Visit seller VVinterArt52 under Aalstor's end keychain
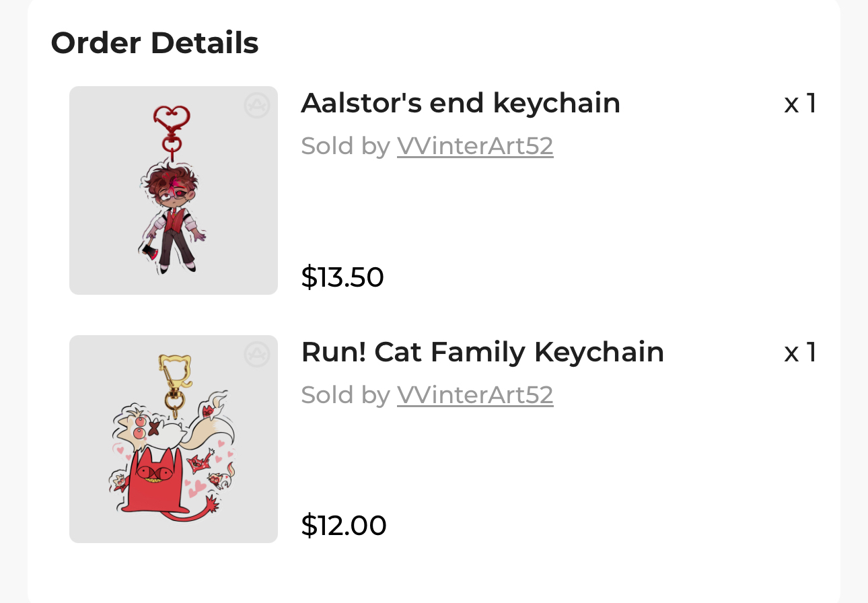This screenshot has width=868, height=603. 475,145
